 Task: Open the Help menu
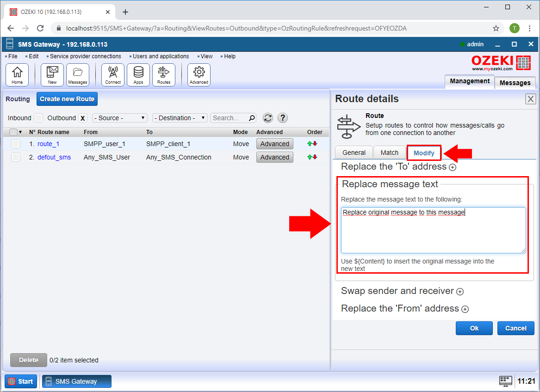coord(230,56)
